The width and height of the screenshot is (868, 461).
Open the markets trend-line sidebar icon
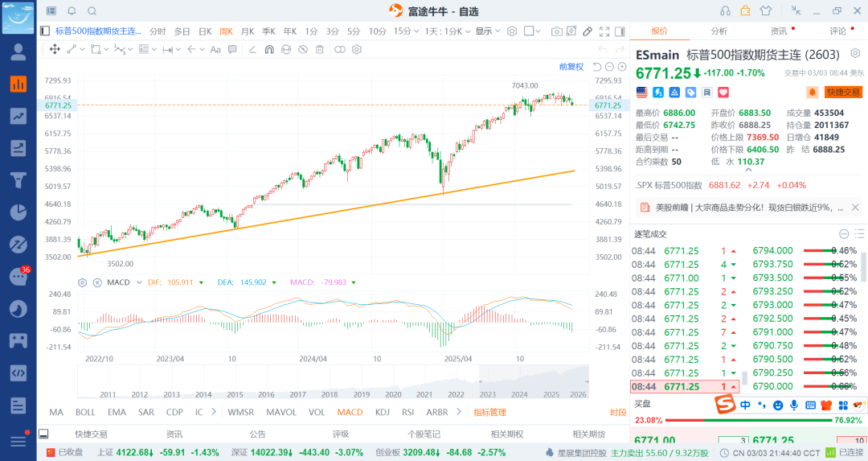(18, 117)
